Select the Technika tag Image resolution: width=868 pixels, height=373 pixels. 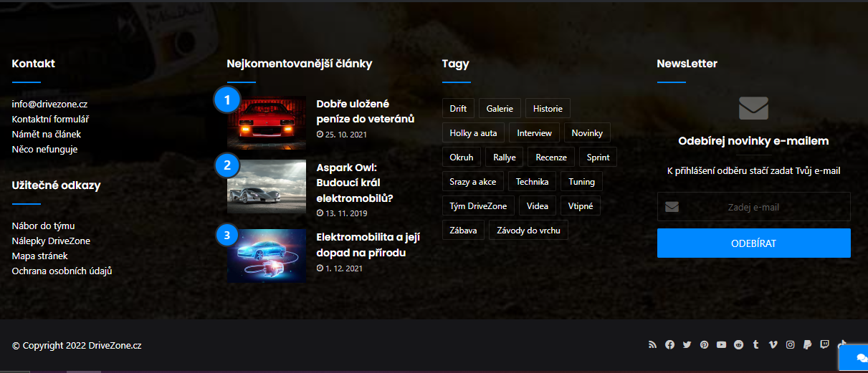532,181
